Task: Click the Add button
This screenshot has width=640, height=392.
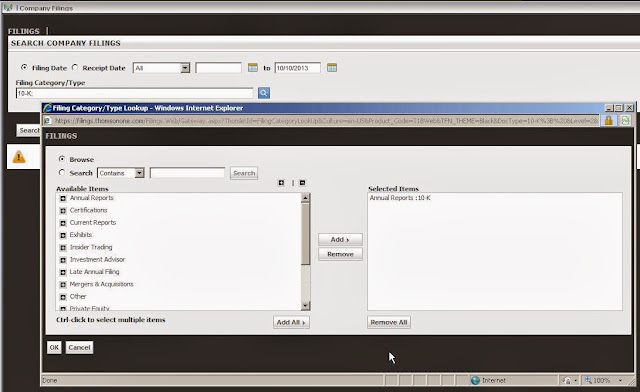Action: point(340,239)
